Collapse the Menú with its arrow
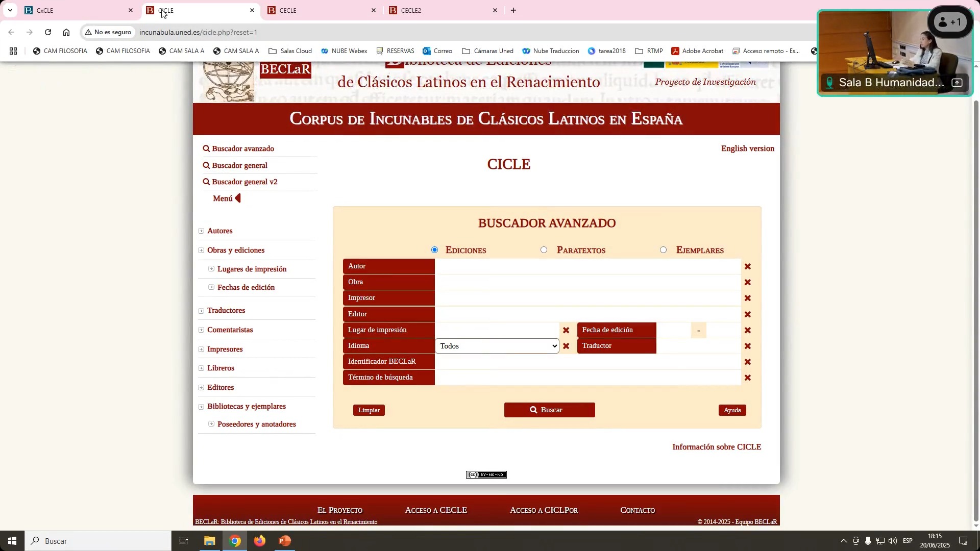The width and height of the screenshot is (980, 551). tap(238, 198)
